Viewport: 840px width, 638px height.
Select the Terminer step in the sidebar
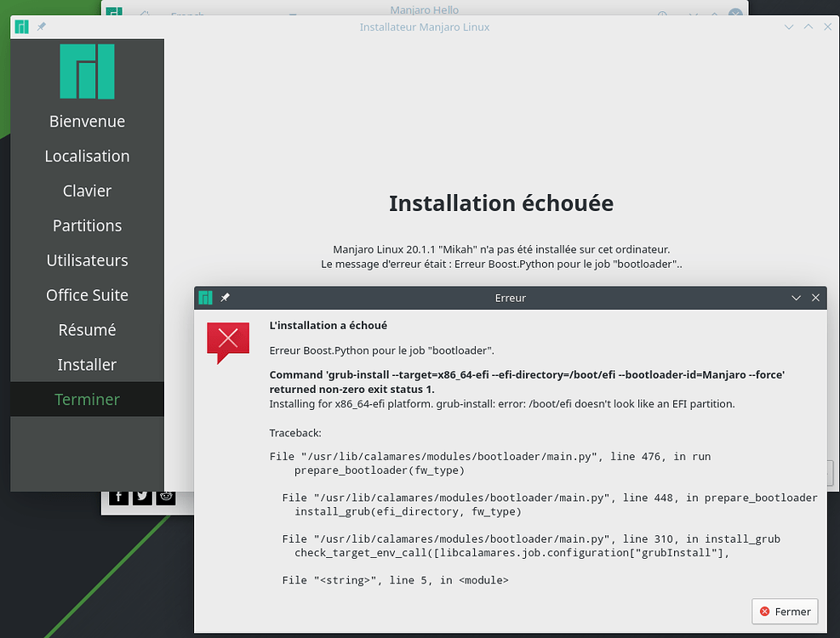[87, 399]
